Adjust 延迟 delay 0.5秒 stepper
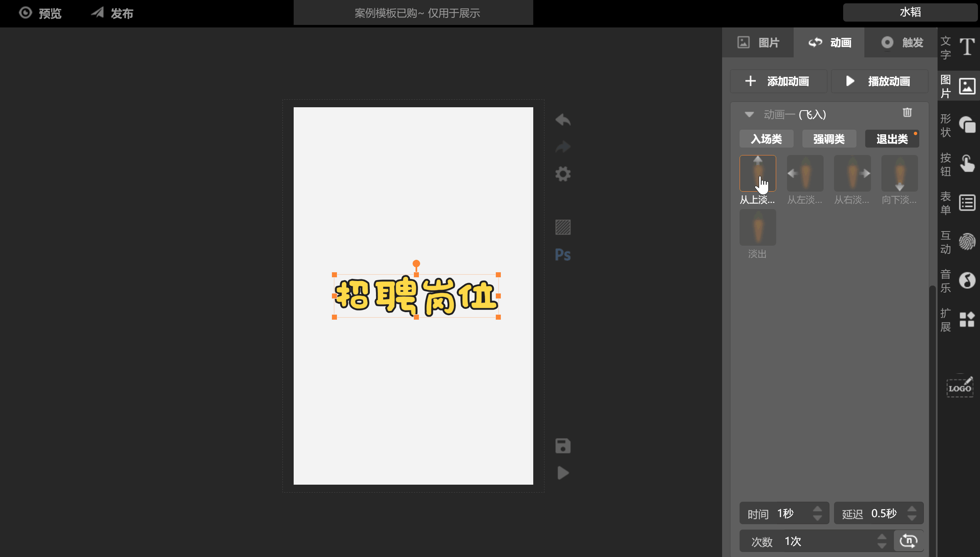Screen dimensions: 980x557 pos(913,513)
